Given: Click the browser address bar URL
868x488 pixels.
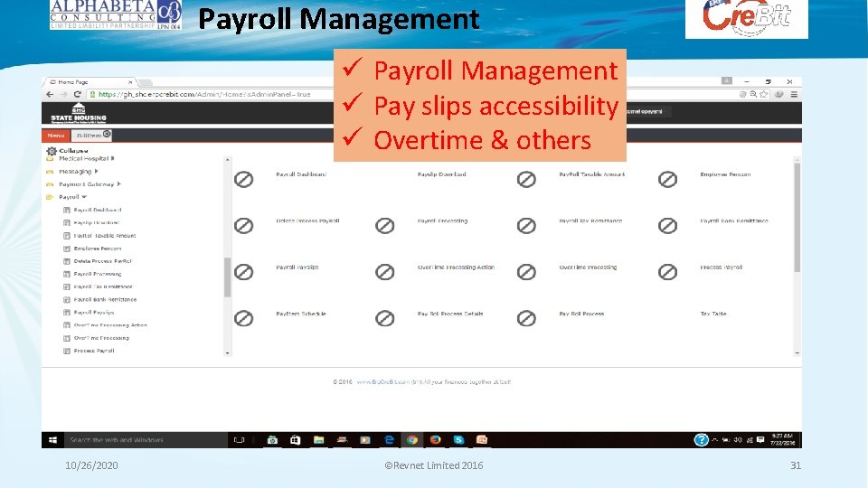Looking at the screenshot, I should pos(204,95).
